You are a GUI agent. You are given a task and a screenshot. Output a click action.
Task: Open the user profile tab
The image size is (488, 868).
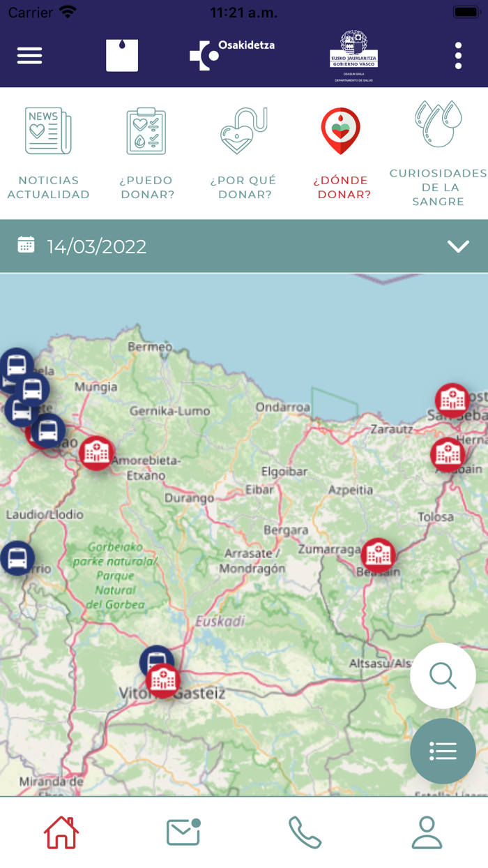tap(427, 832)
